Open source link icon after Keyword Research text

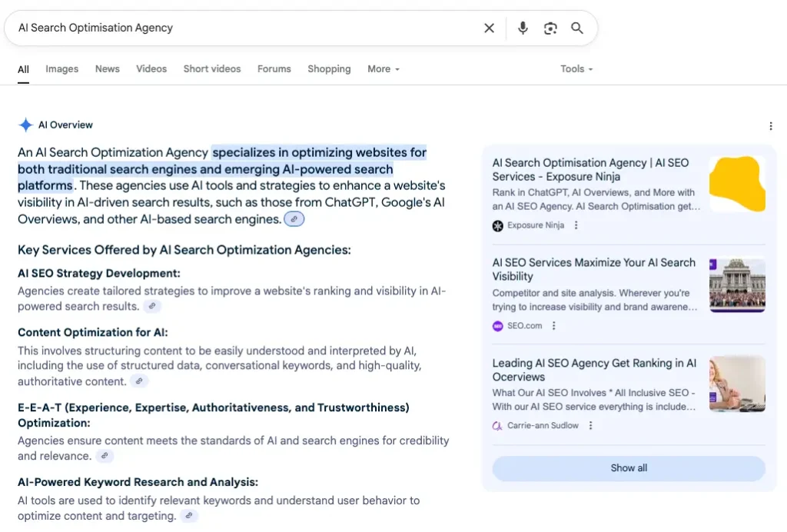pyautogui.click(x=189, y=516)
